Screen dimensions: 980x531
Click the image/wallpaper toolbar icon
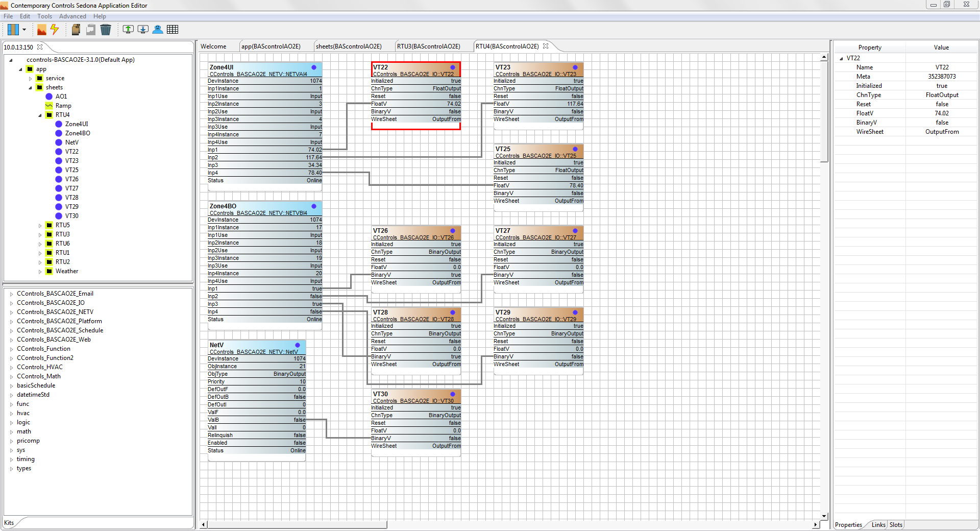click(x=42, y=29)
